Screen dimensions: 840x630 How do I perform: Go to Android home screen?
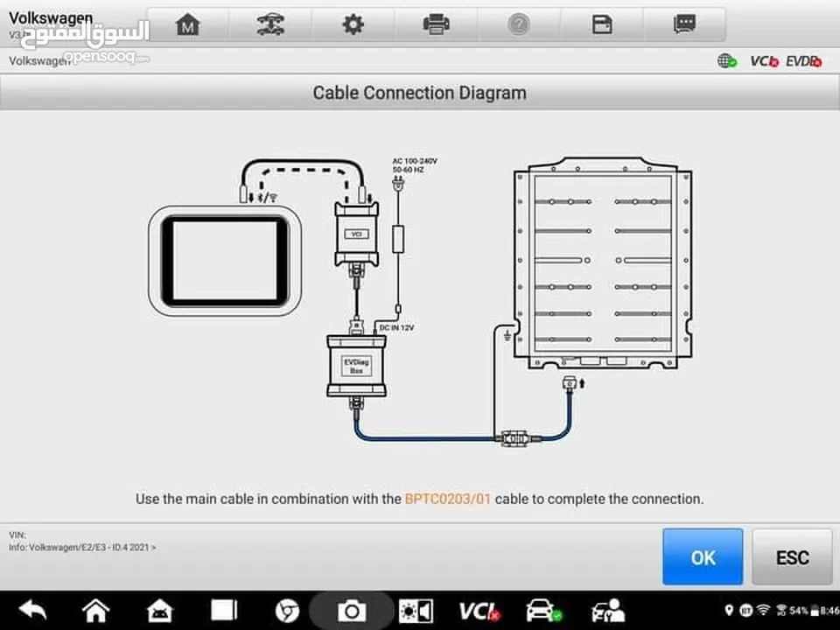click(95, 610)
